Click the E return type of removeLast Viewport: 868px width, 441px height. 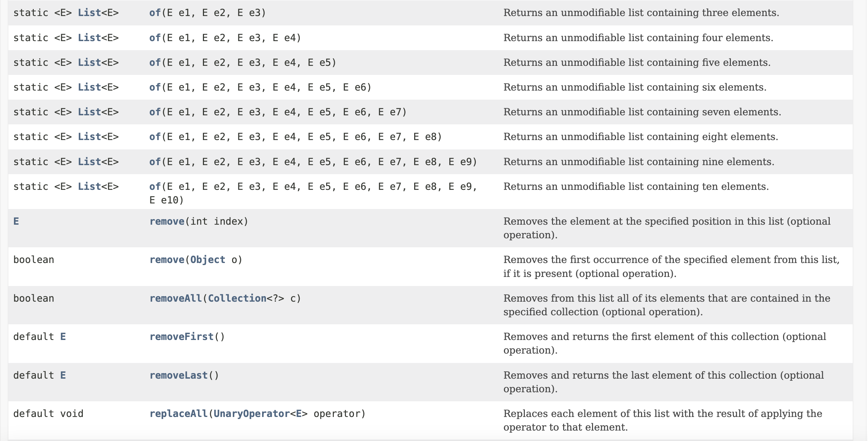(63, 376)
